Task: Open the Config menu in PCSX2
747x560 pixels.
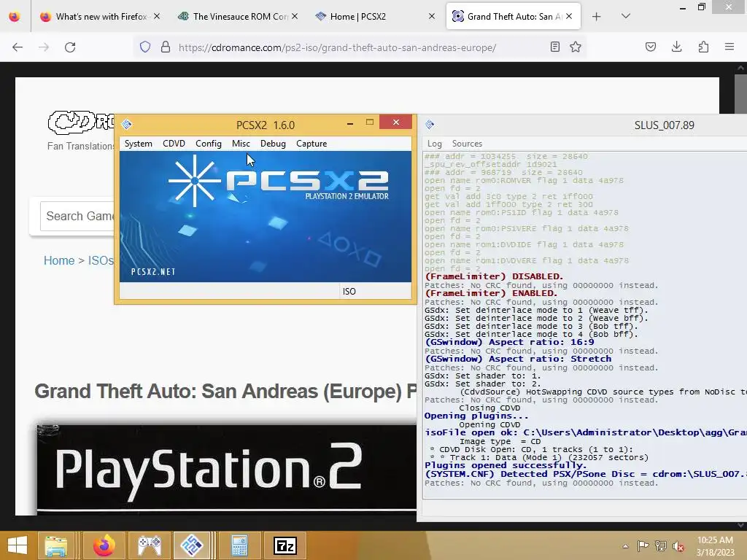Action: coord(208,144)
